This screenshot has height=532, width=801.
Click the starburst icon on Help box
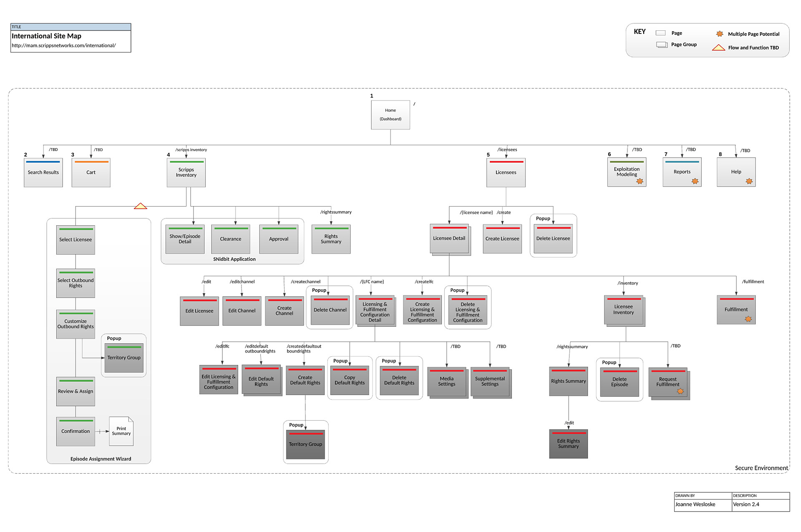point(749,181)
